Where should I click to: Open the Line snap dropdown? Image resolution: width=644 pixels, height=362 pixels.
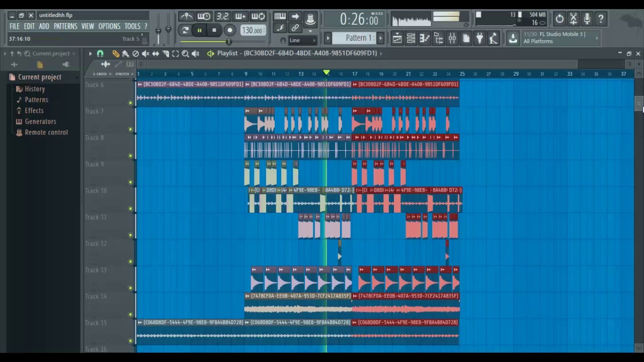point(302,40)
